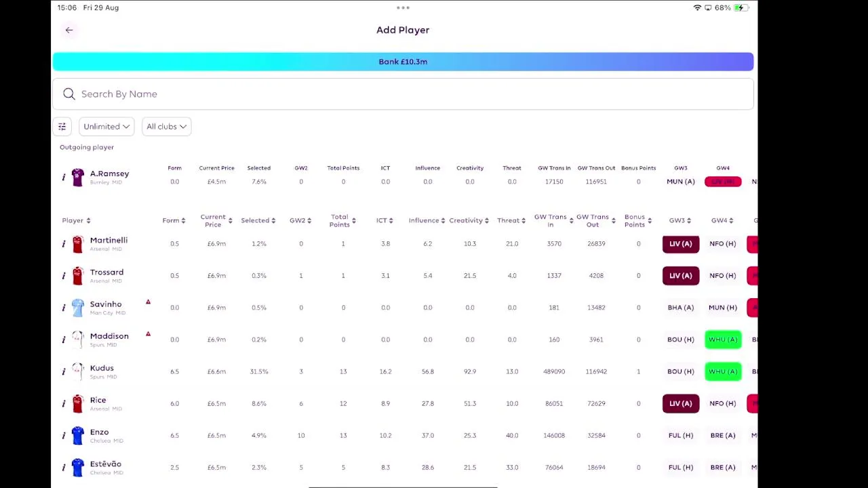Sort table by Form
This screenshot has height=488, width=868.
174,220
